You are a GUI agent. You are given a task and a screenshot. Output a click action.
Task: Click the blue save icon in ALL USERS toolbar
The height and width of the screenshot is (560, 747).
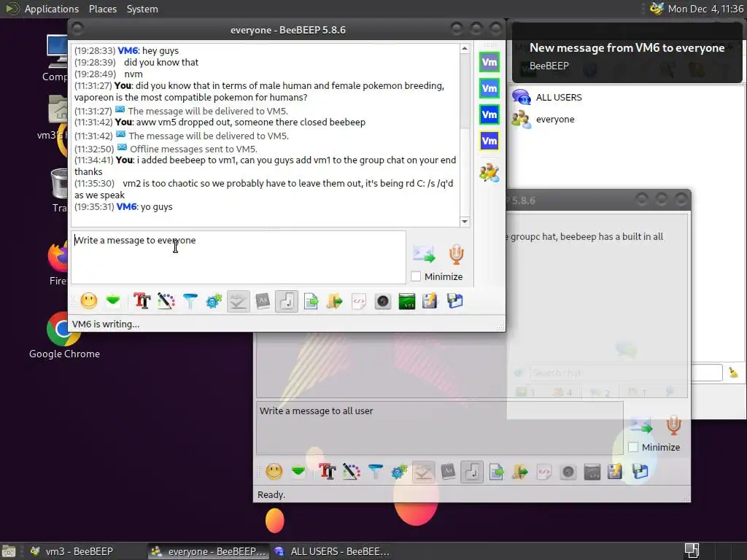coord(640,472)
